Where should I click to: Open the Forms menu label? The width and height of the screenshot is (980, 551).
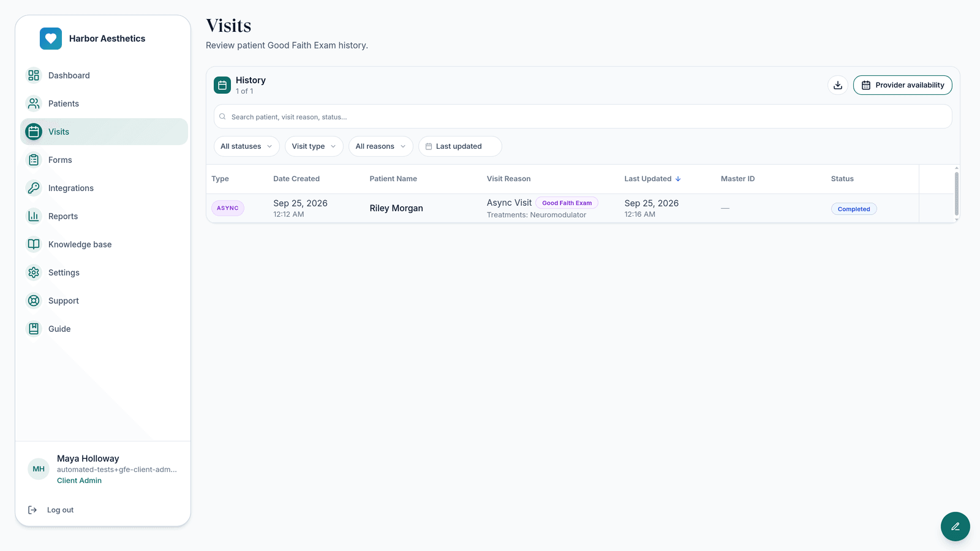[x=60, y=160]
